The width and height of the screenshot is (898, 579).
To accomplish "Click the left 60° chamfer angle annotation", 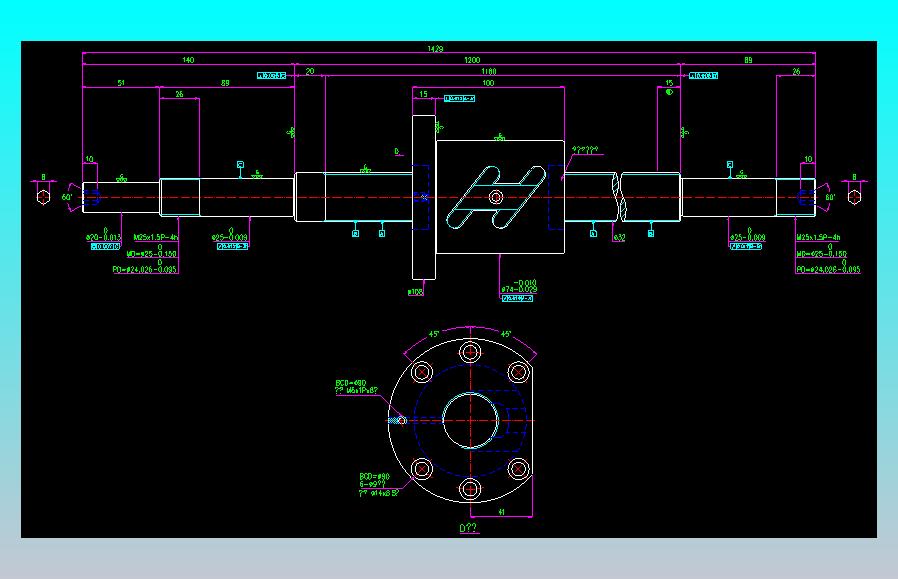I will tap(67, 197).
